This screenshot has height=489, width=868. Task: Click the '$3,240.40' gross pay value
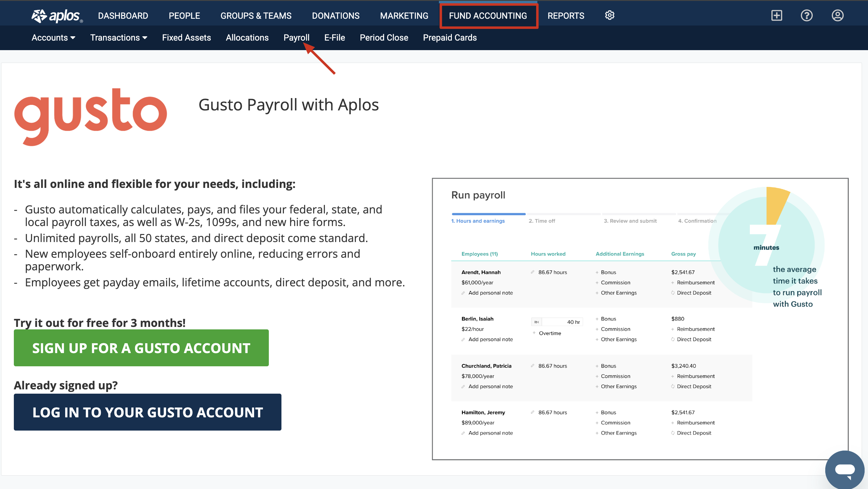click(683, 366)
